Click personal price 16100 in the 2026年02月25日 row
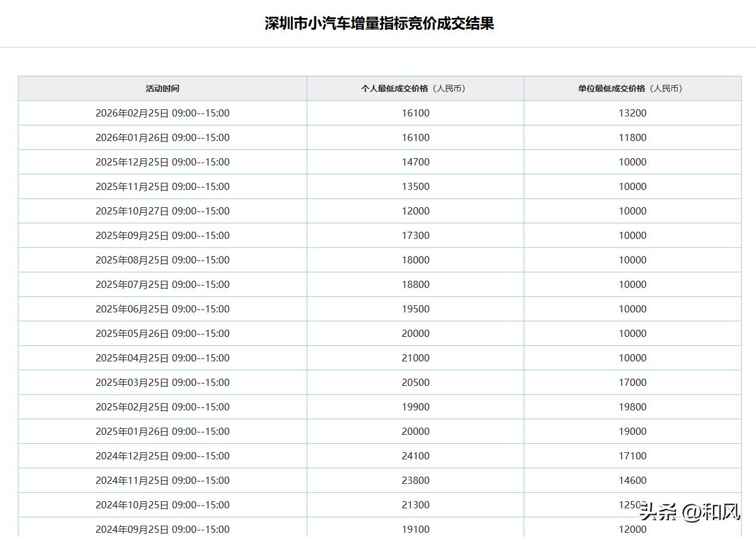Screen dimensions: 756x537 click(x=415, y=113)
